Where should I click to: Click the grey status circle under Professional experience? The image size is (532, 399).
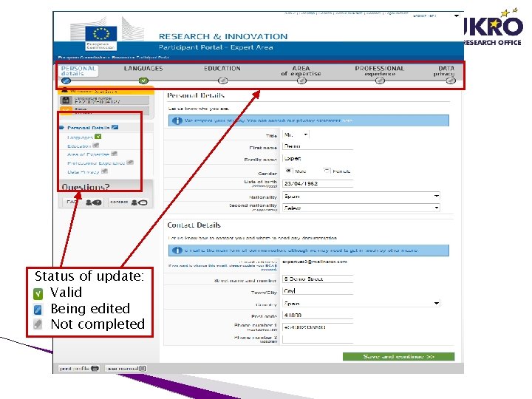(380, 81)
